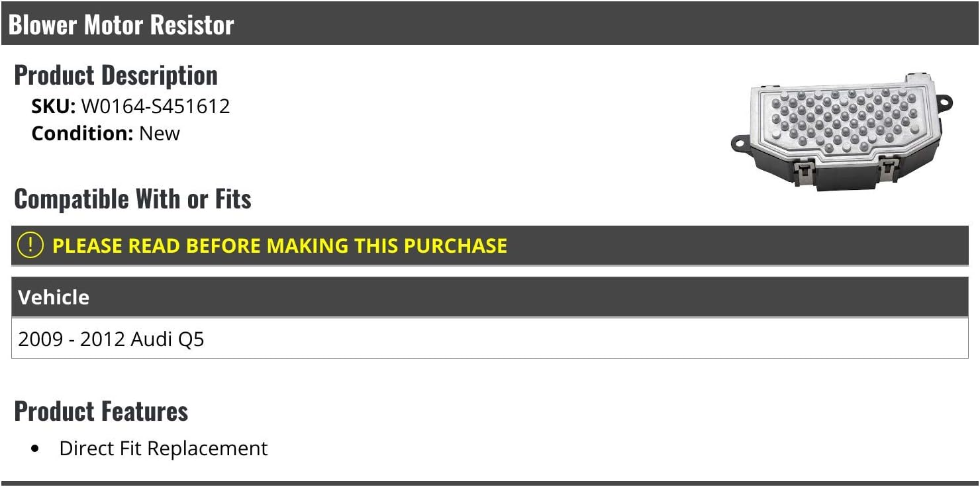
Task: Select the SKU number W0164-S451612
Action: coord(156,106)
